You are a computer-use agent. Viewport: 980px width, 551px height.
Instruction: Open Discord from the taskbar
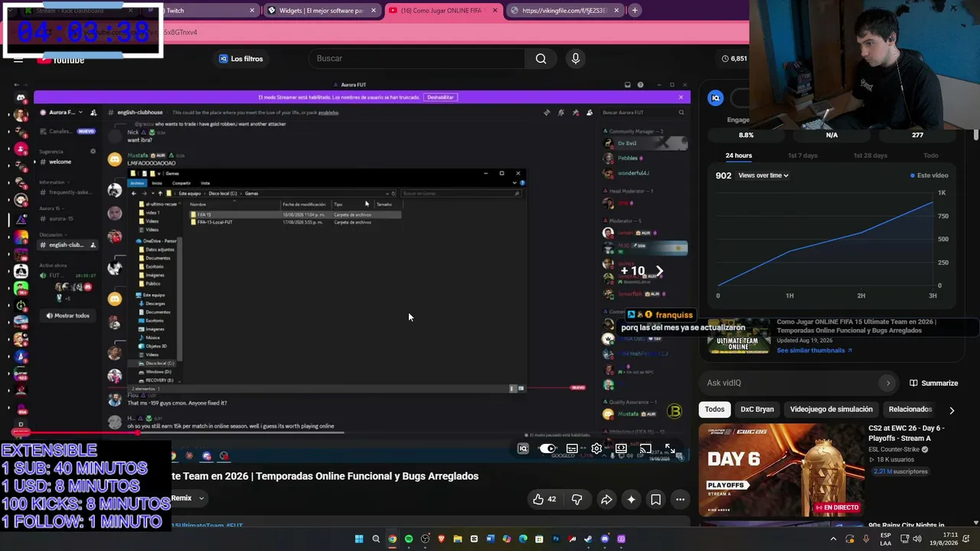(x=605, y=539)
